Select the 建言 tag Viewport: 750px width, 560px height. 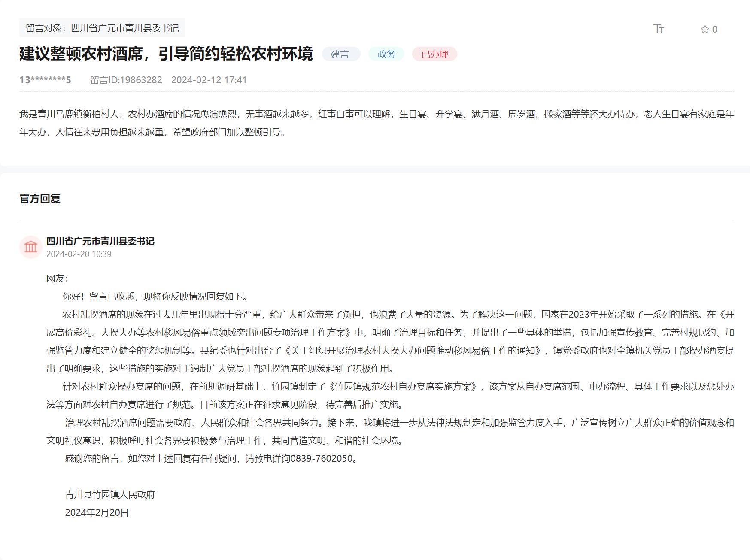[x=340, y=54]
